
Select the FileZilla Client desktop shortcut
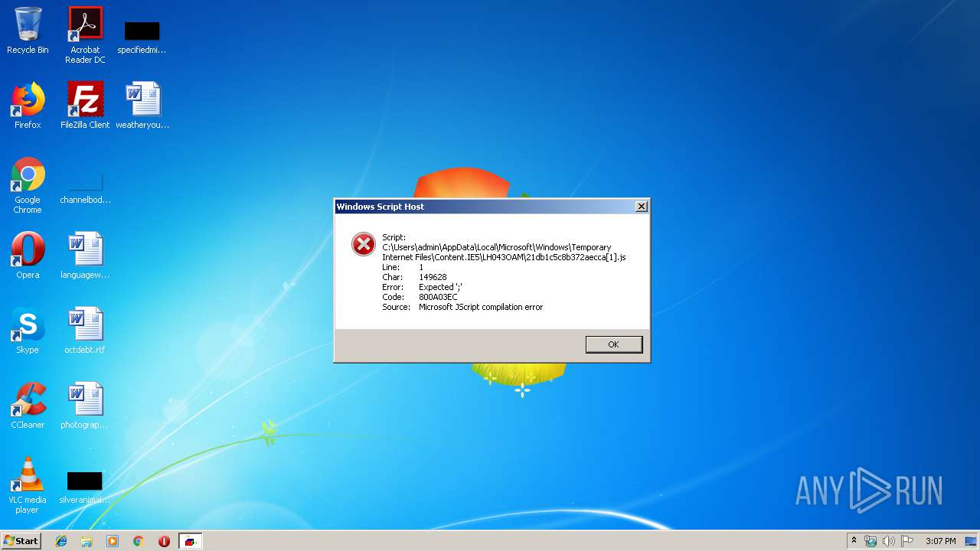point(85,106)
